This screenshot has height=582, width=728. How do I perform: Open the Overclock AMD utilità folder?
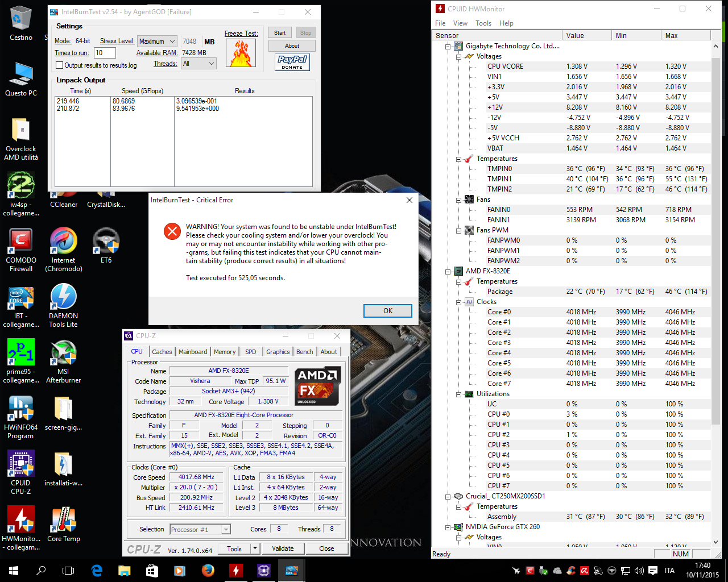21,139
